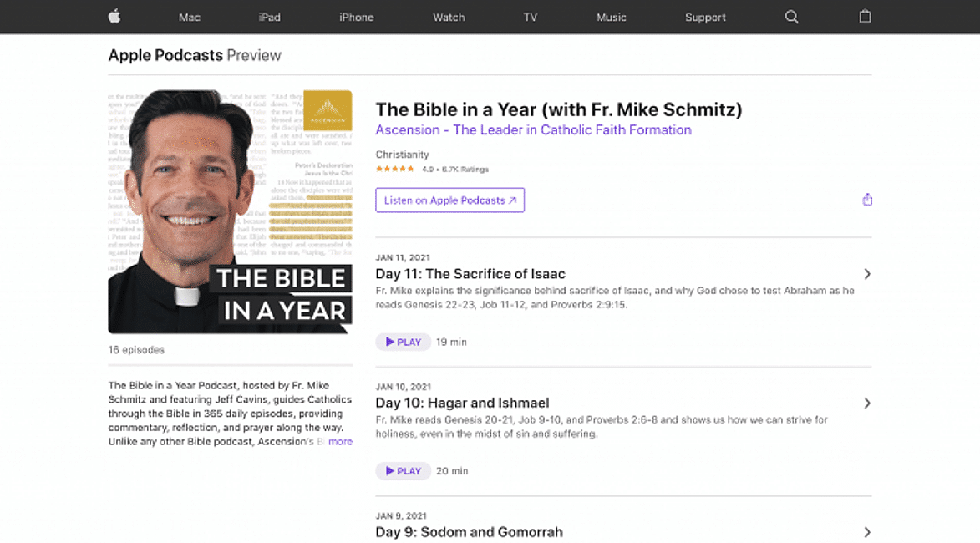Viewport: 980px width, 543px height.
Task: Open the search magnifier icon
Action: coord(791,17)
